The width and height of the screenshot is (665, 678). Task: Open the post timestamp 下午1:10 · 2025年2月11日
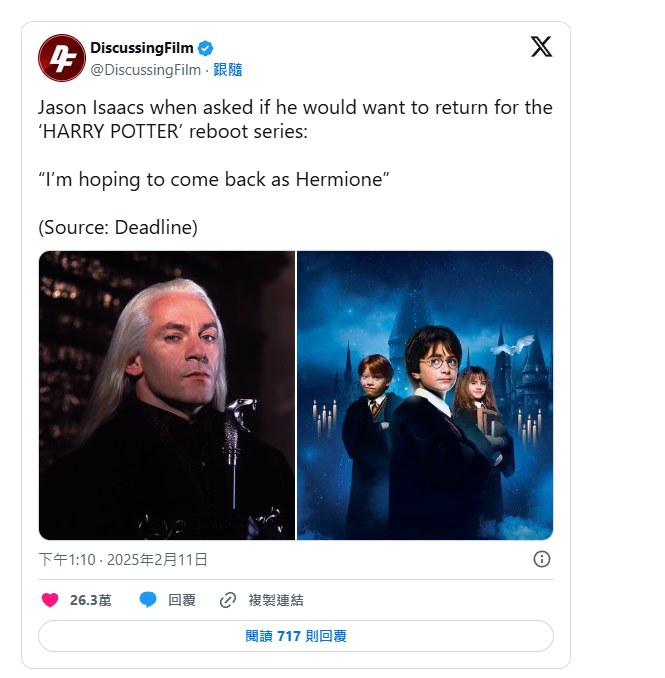click(123, 560)
